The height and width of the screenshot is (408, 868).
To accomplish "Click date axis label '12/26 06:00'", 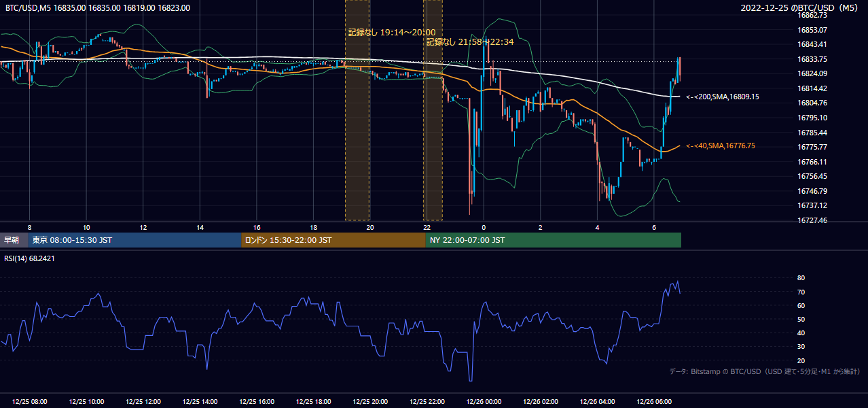I will pyautogui.click(x=654, y=401).
